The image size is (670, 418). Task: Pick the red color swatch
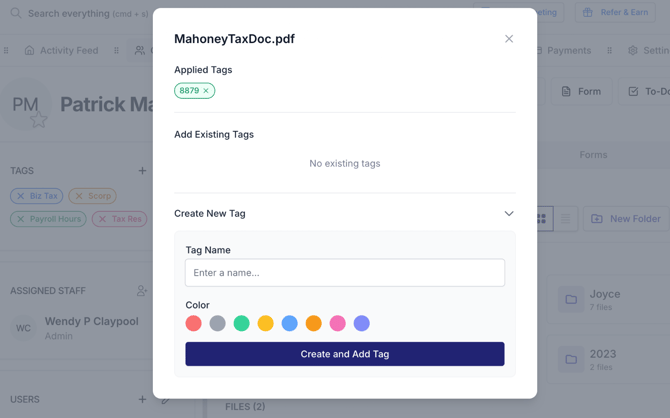[x=194, y=324]
